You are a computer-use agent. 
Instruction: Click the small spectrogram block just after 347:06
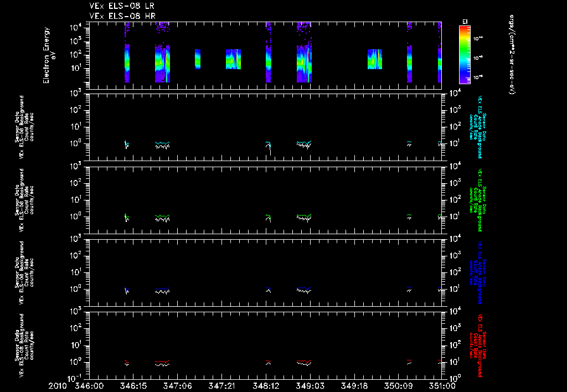coord(198,59)
